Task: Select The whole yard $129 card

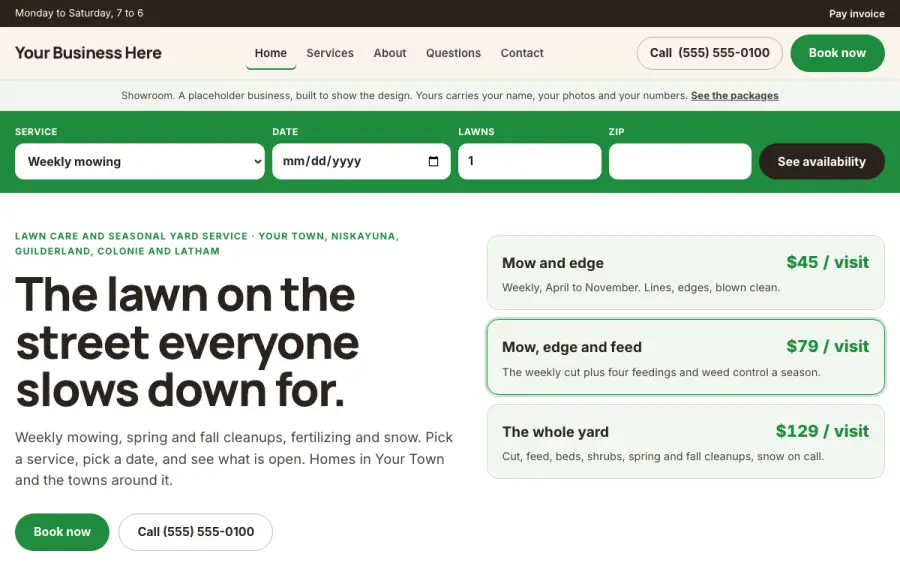Action: pos(685,441)
